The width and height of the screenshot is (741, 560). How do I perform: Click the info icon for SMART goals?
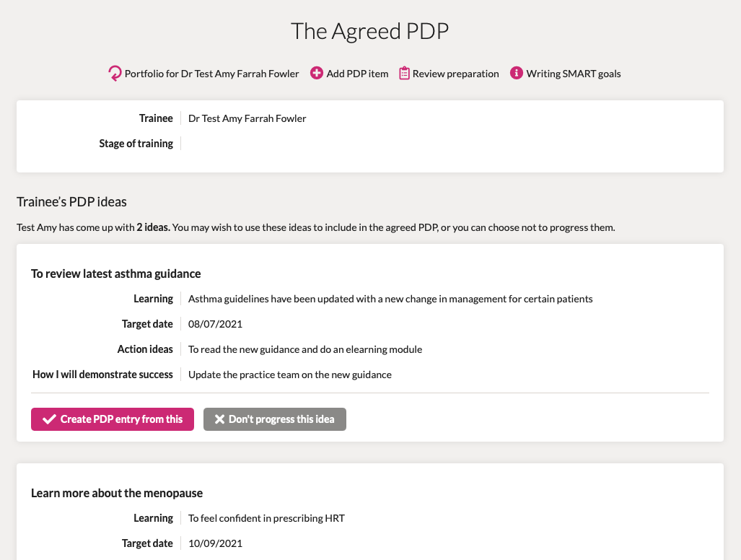[517, 74]
